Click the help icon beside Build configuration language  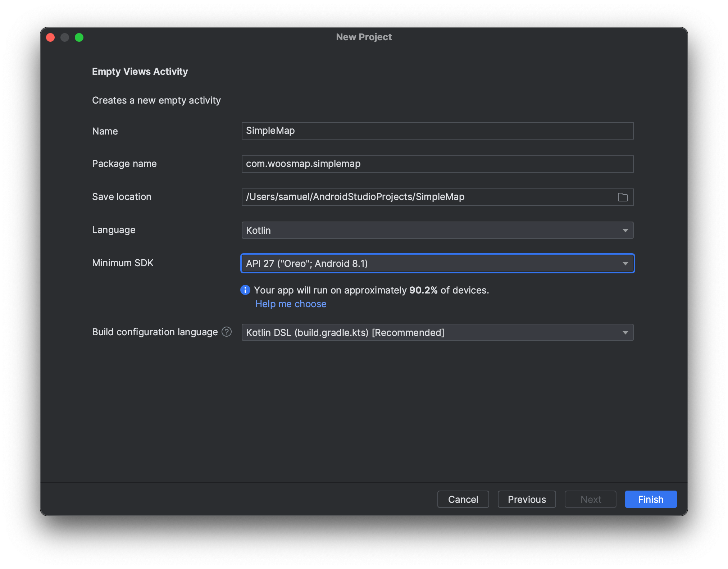coord(227,332)
